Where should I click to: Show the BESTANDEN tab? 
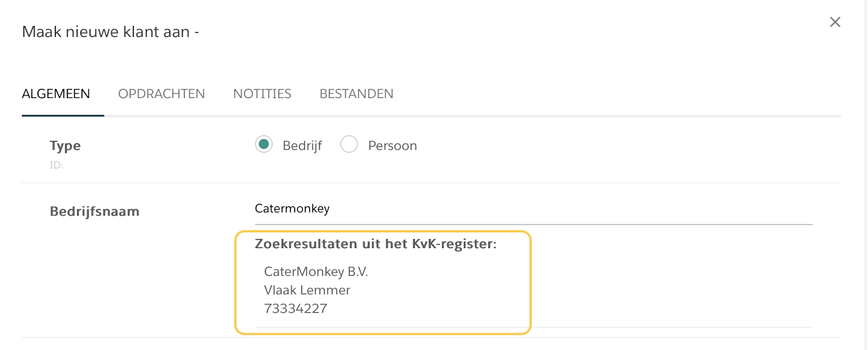356,94
